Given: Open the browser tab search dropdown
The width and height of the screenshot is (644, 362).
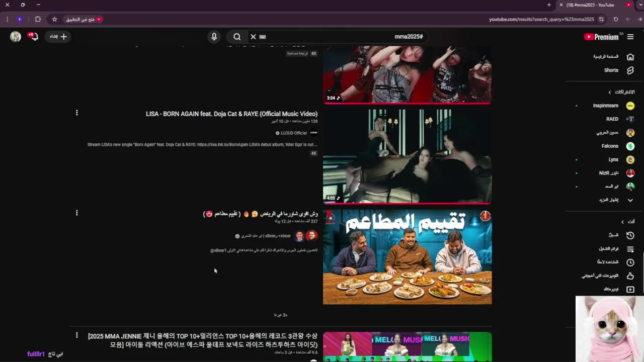Looking at the screenshot, I should (640, 5).
